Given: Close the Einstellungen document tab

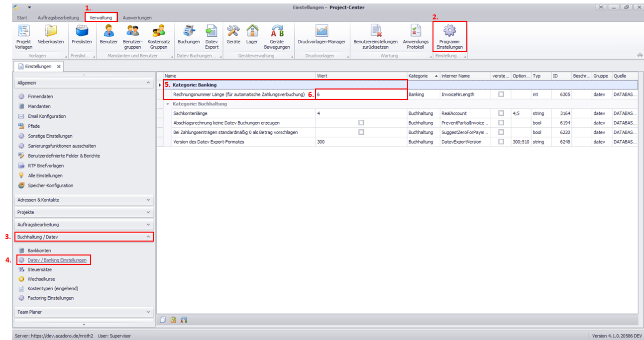Looking at the screenshot, I should point(58,66).
